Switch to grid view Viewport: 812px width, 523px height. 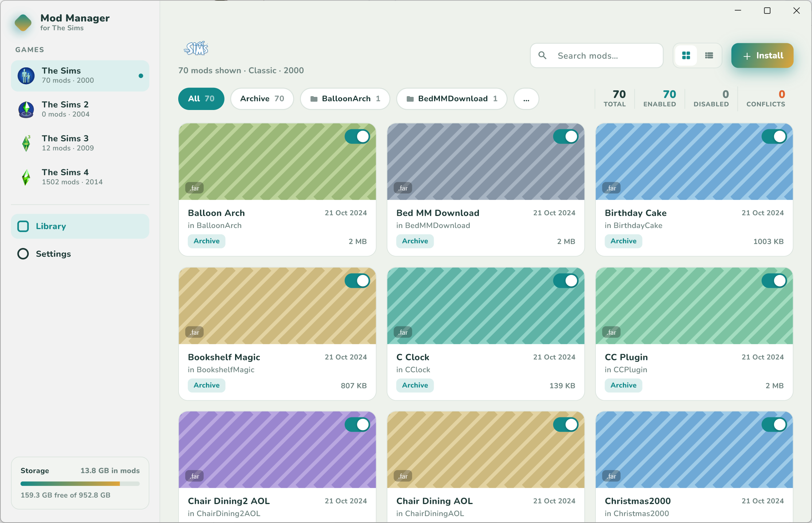click(686, 55)
